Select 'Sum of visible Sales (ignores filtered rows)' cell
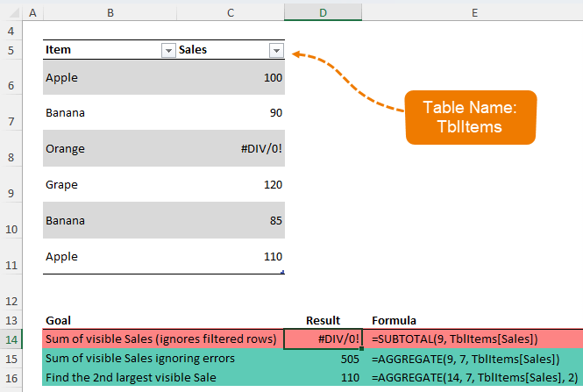The image size is (583, 392). click(x=163, y=339)
